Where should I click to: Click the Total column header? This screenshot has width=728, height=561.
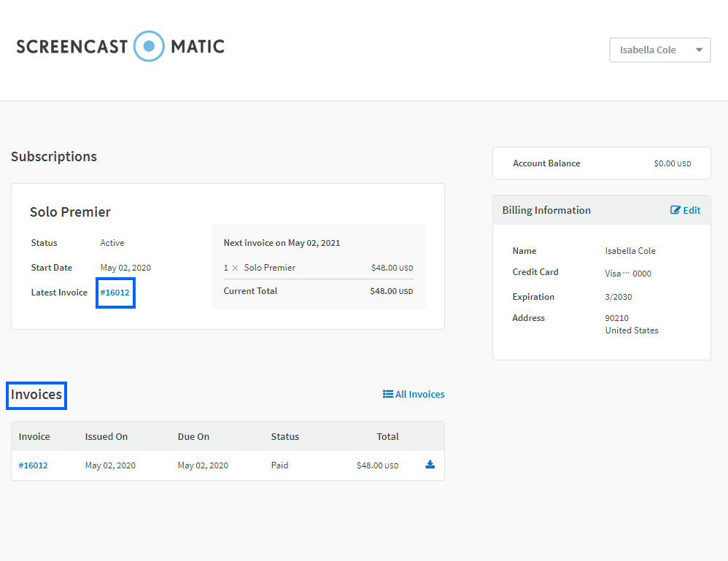387,436
